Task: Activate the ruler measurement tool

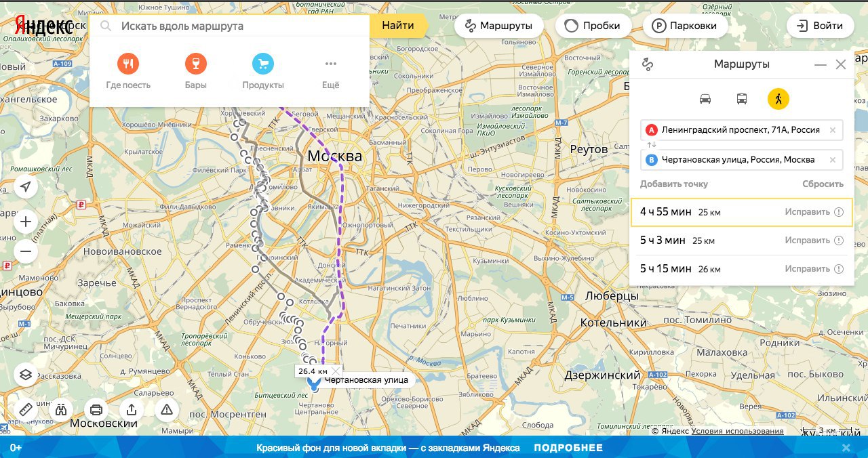Action: (26, 409)
